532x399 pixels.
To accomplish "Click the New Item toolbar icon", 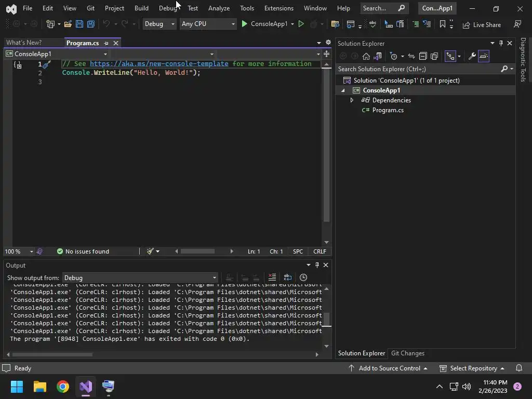I will point(50,24).
